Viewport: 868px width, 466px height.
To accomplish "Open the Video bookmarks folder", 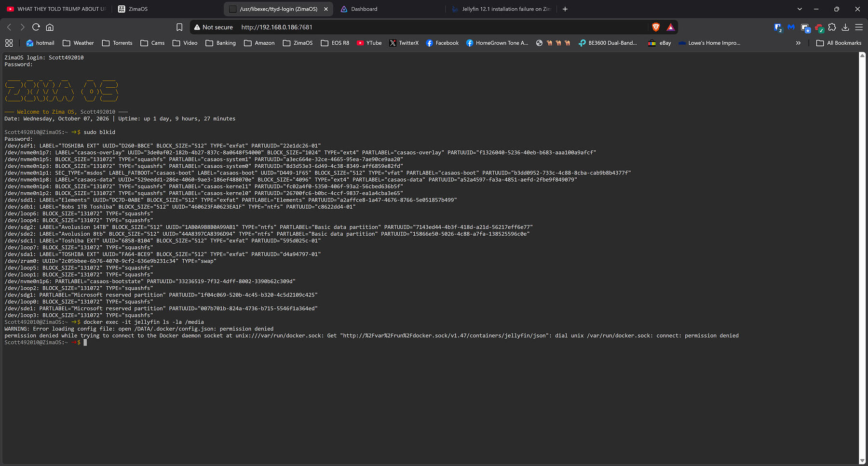I will (185, 43).
